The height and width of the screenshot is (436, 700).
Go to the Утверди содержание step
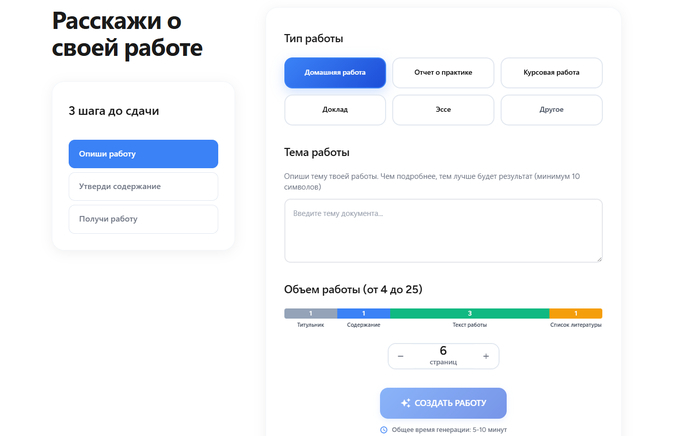click(x=143, y=186)
